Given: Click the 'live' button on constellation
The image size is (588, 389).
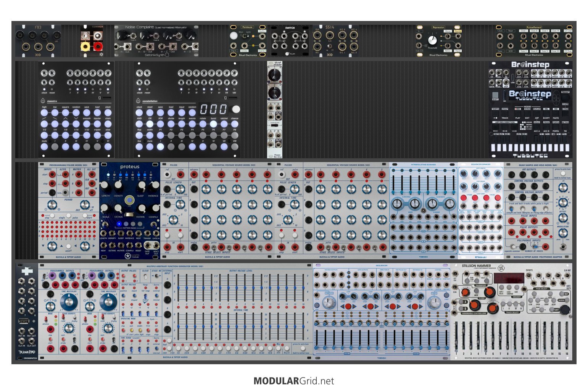Looking at the screenshot, I should tap(139, 146).
